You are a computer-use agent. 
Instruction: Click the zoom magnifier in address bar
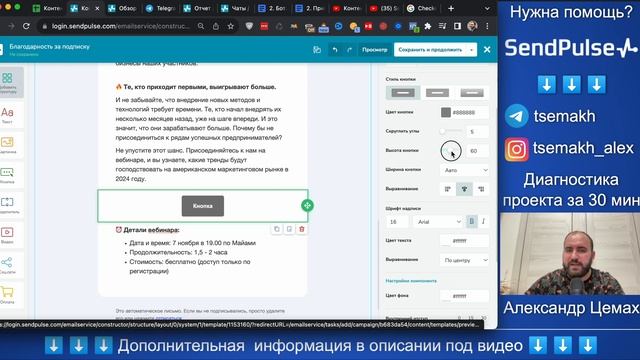(201, 26)
